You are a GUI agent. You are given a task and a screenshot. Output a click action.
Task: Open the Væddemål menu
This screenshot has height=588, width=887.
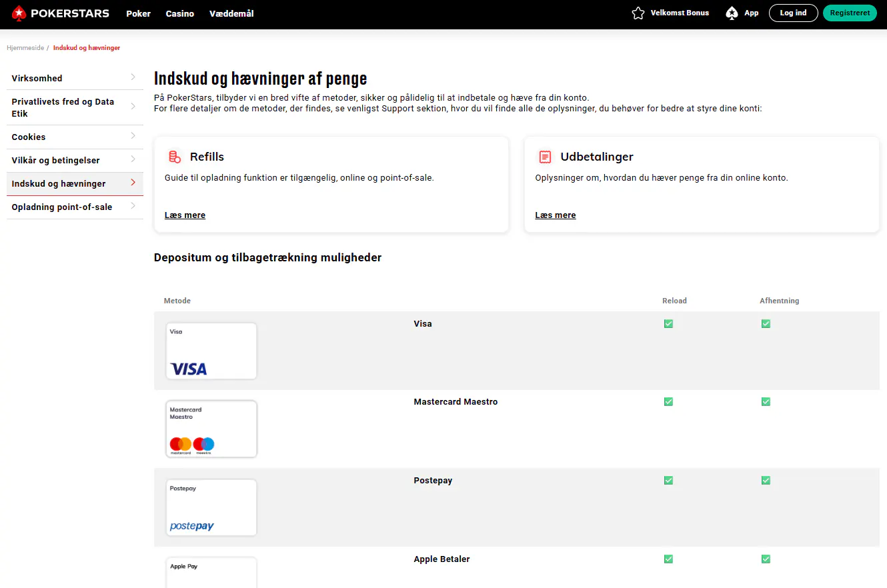pos(231,13)
